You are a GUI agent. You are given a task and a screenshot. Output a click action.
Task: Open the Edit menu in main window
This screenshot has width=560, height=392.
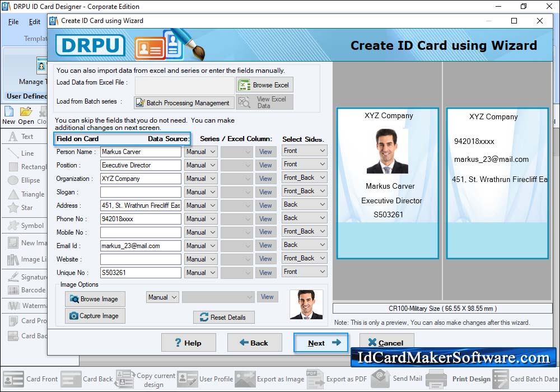(34, 22)
